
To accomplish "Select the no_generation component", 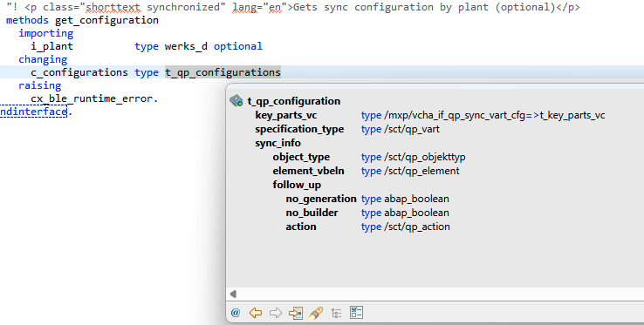I will tap(321, 199).
